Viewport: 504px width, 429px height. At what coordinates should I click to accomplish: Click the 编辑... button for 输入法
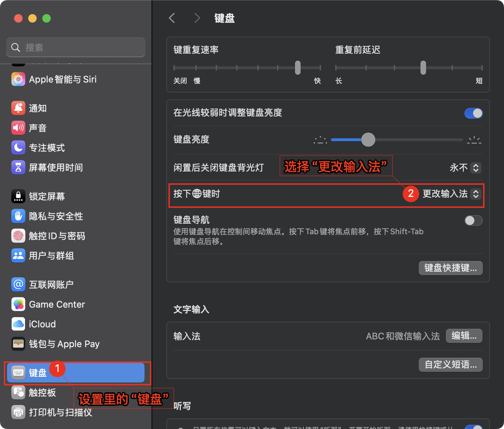coord(464,336)
